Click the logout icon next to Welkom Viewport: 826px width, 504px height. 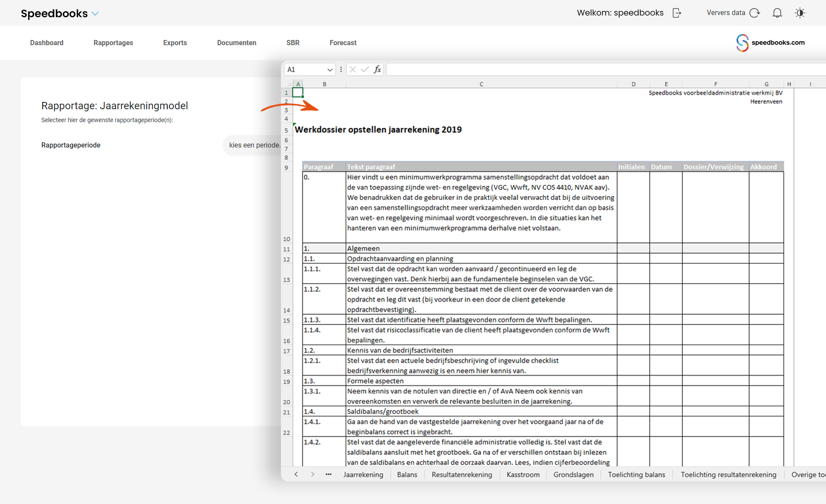click(x=677, y=13)
